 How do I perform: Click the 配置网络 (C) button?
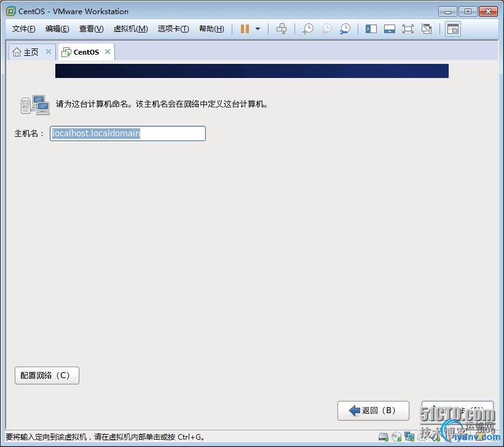(x=47, y=375)
